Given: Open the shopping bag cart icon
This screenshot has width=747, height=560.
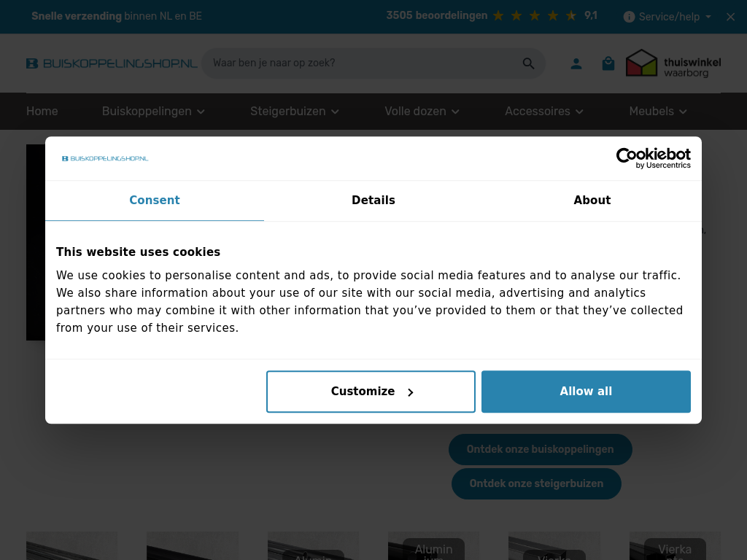Looking at the screenshot, I should click(608, 63).
